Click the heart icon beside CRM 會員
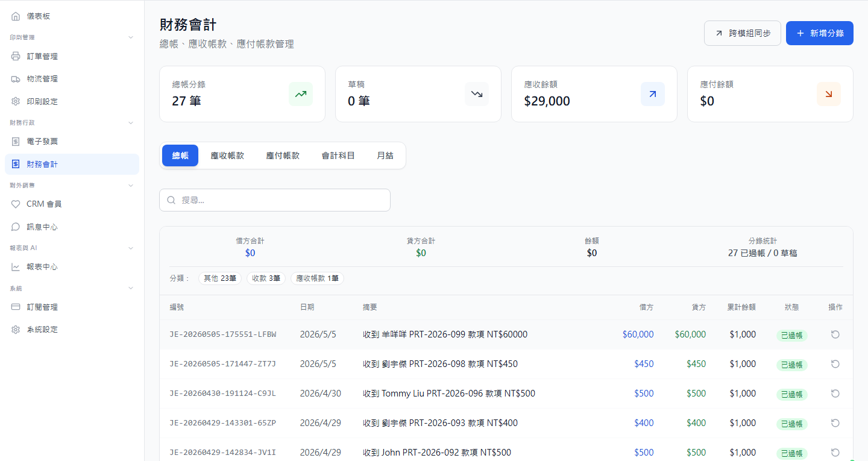This screenshot has width=868, height=461. (16, 204)
